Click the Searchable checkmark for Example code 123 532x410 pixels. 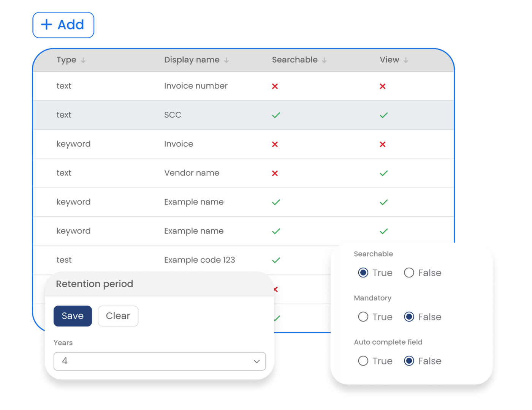pyautogui.click(x=276, y=260)
